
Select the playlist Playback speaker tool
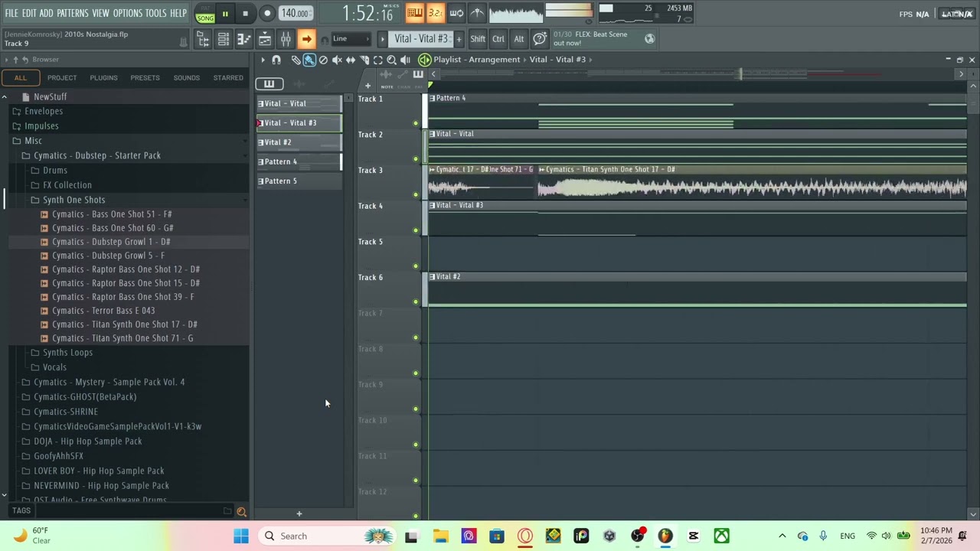pos(405,60)
